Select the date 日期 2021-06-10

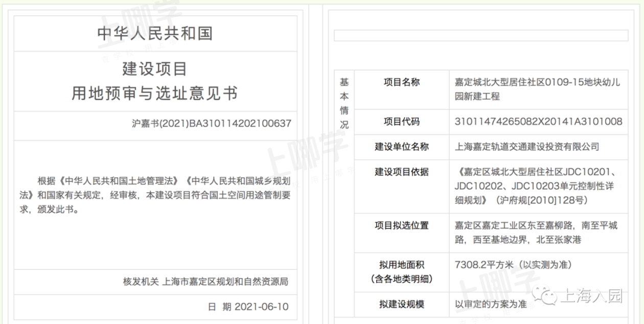248,307
